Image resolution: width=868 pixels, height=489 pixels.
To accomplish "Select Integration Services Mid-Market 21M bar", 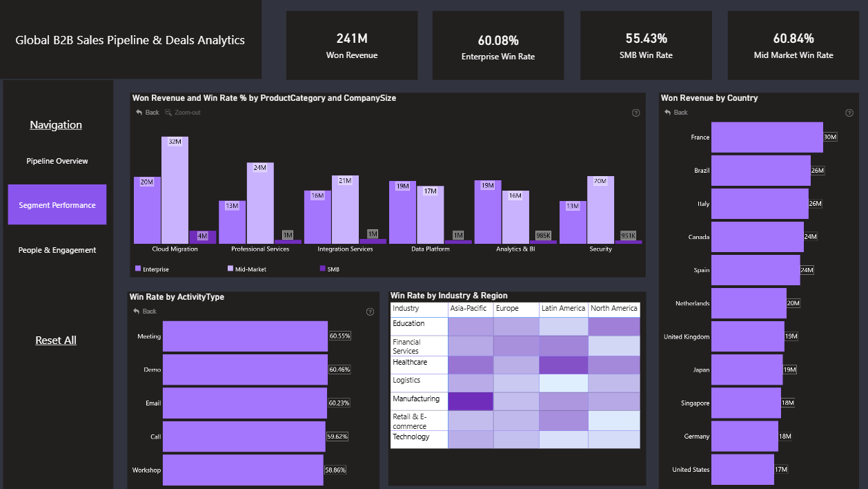I will [x=345, y=209].
